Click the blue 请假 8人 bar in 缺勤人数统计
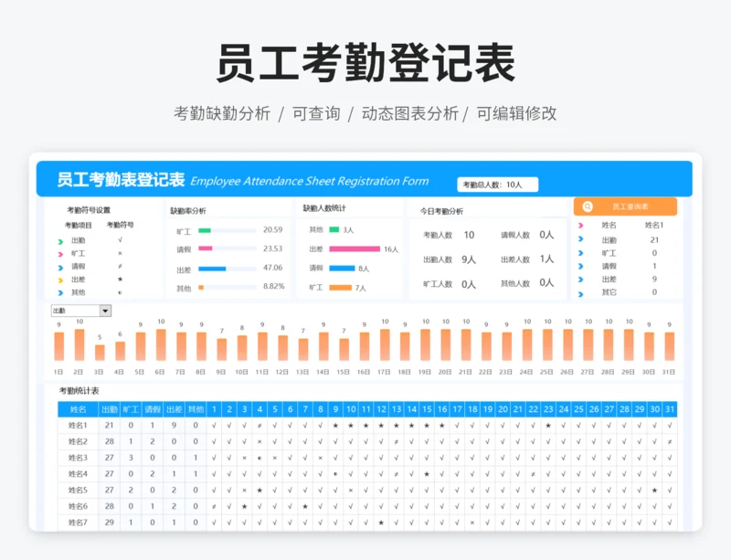 pyautogui.click(x=342, y=268)
